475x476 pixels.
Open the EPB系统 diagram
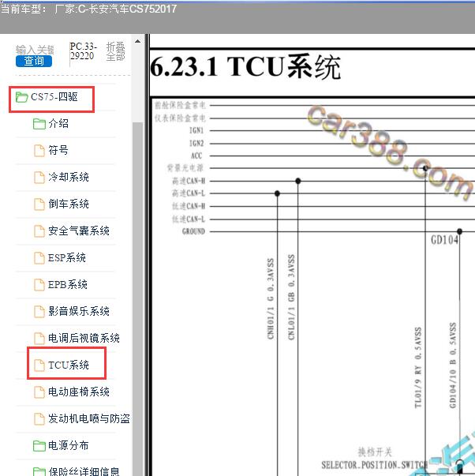(68, 284)
